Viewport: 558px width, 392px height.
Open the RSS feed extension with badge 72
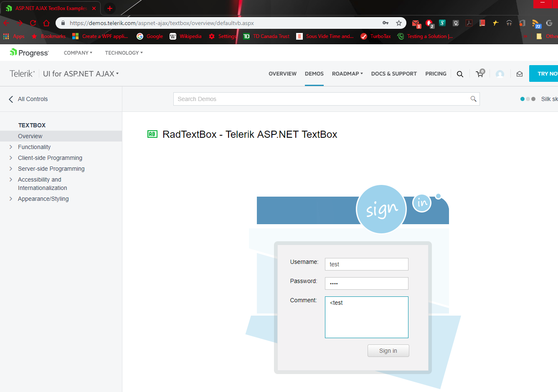point(536,24)
